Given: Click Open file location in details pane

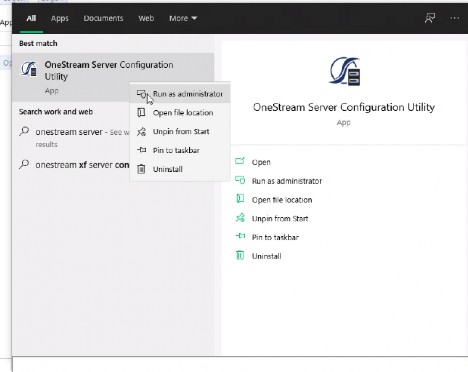Looking at the screenshot, I should [x=282, y=200].
